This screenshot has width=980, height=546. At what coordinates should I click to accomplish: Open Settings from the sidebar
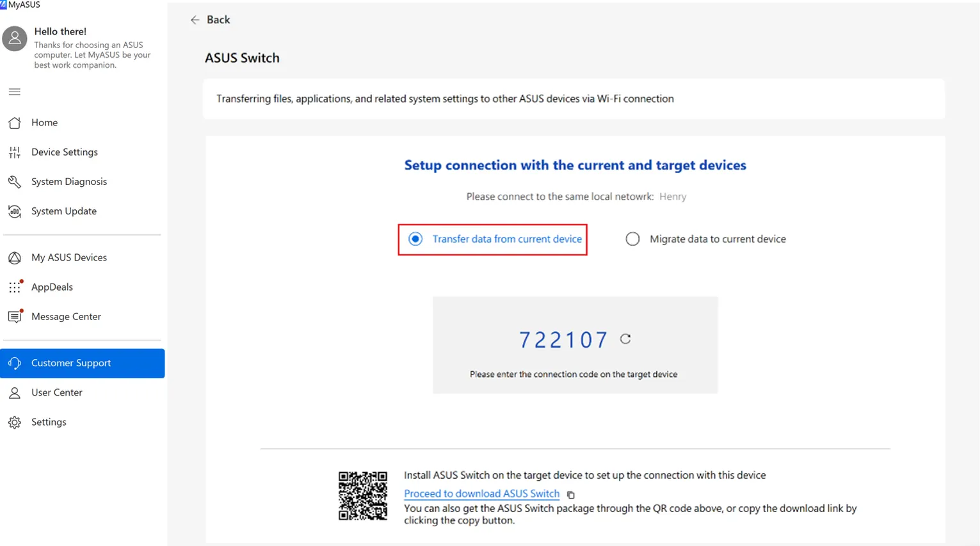click(49, 422)
